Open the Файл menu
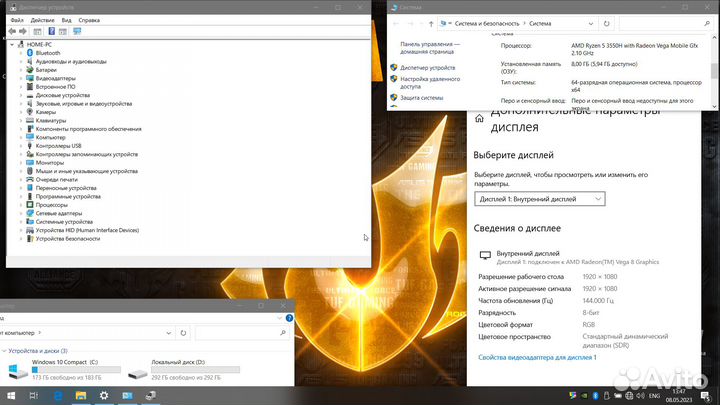Viewport: 720px width, 405px height. pos(17,20)
